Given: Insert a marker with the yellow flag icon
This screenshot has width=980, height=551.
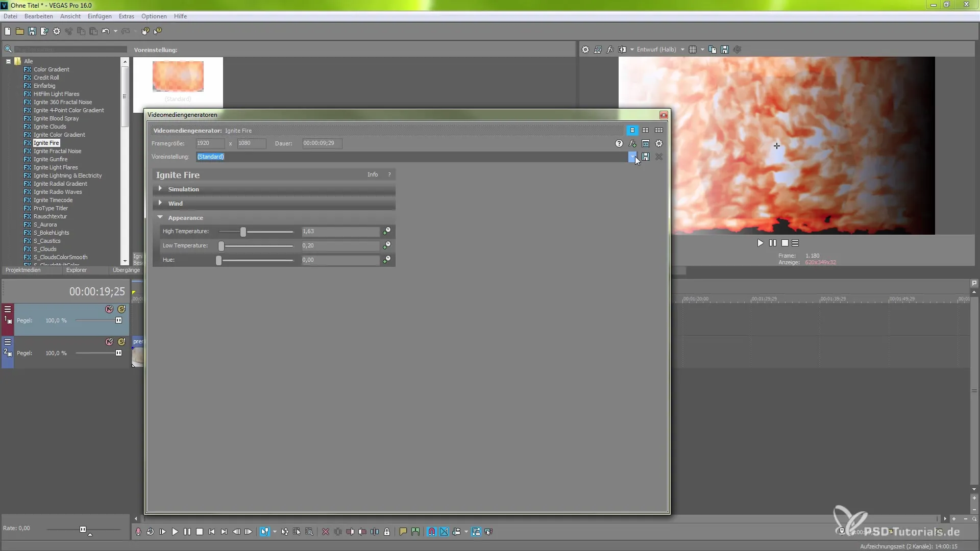Looking at the screenshot, I should (x=403, y=532).
